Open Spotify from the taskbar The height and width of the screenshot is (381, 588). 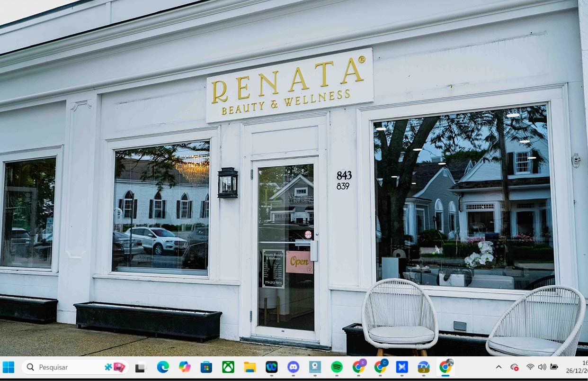coord(336,367)
